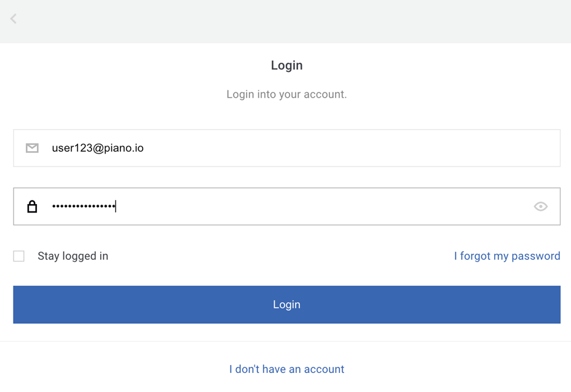Screen dimensions: 571x392
Task: Click the Stay logged in label text
Action: coord(73,256)
